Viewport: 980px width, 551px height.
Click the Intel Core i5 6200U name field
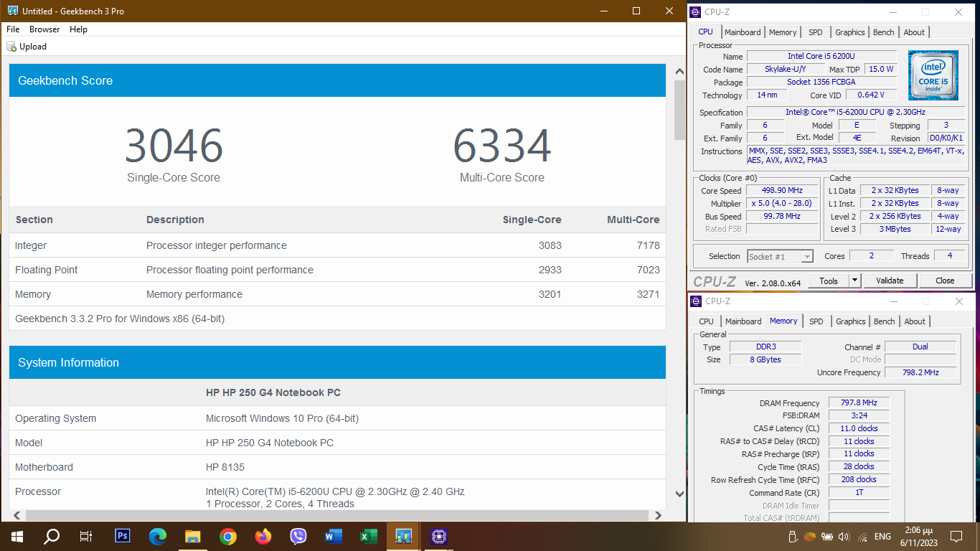point(821,56)
